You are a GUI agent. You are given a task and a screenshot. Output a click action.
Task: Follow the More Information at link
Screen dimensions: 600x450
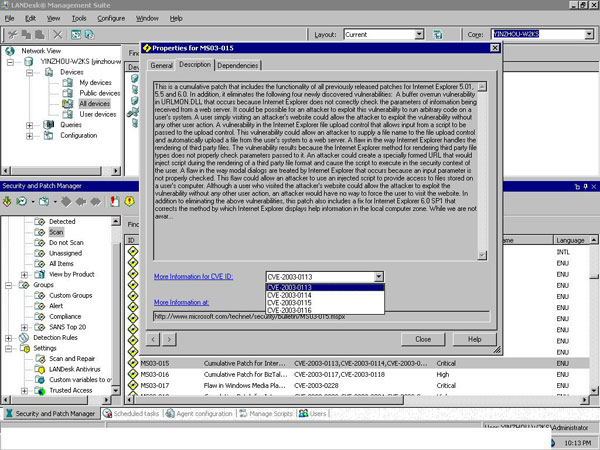point(181,301)
